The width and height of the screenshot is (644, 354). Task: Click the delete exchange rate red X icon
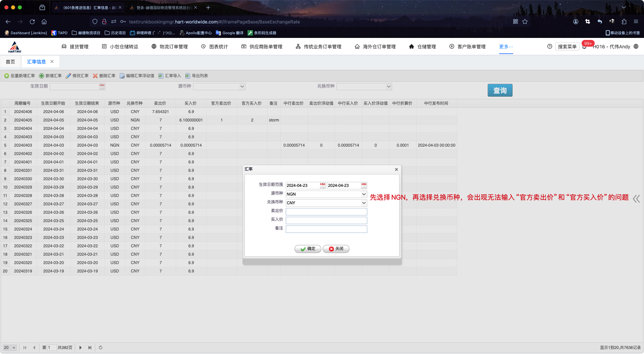pos(95,76)
